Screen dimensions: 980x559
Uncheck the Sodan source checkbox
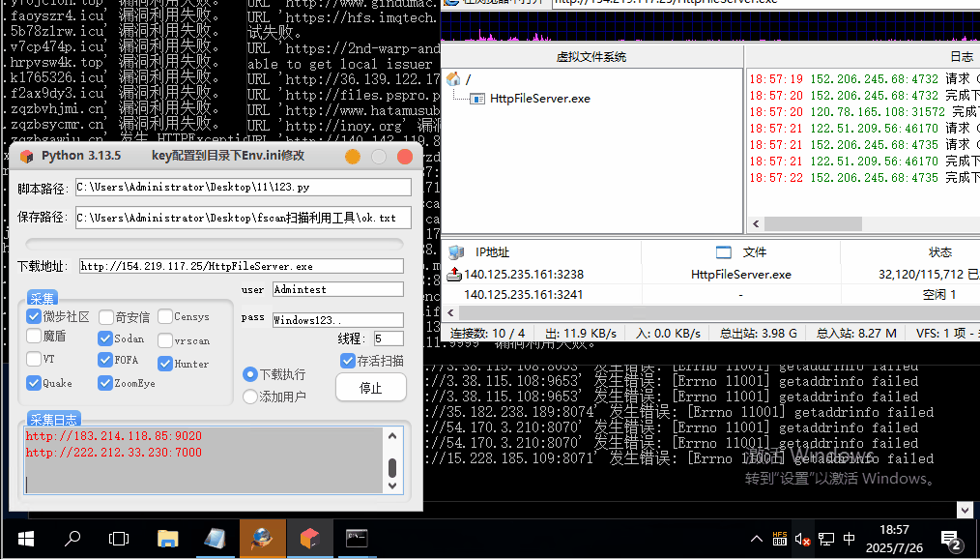(105, 338)
